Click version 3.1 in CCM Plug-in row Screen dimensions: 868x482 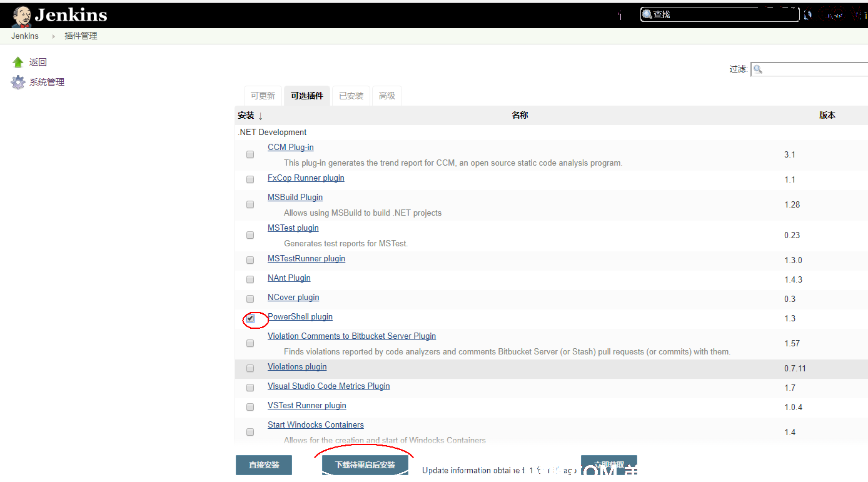coord(790,155)
